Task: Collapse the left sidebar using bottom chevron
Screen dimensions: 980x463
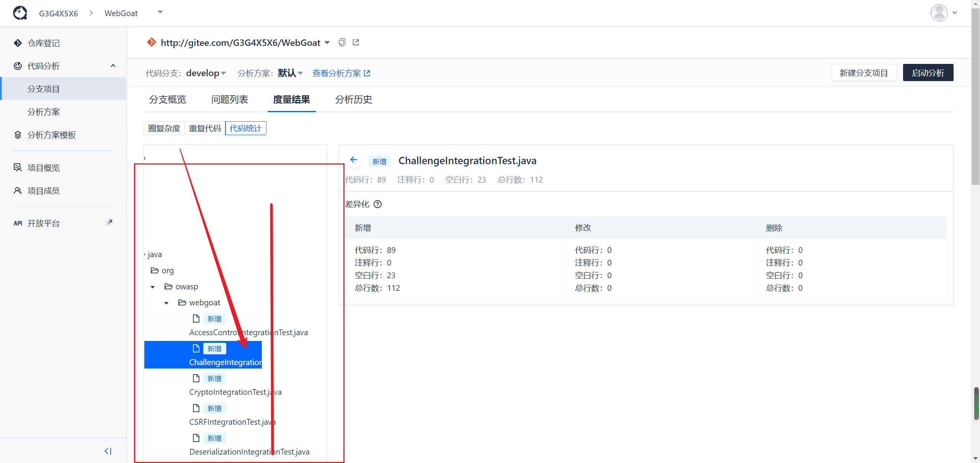Action: (108, 451)
